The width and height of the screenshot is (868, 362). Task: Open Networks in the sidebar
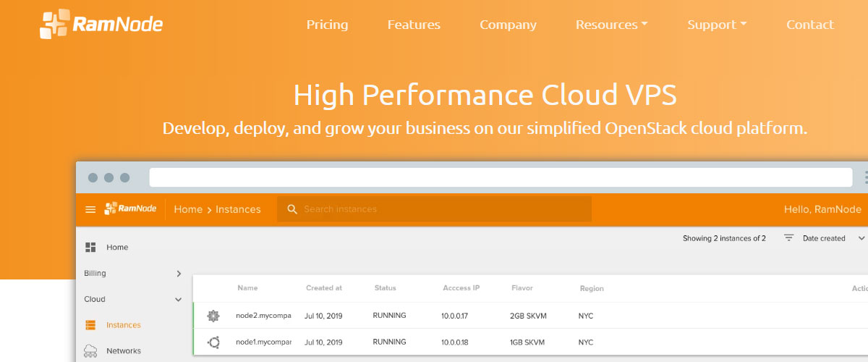click(x=124, y=351)
